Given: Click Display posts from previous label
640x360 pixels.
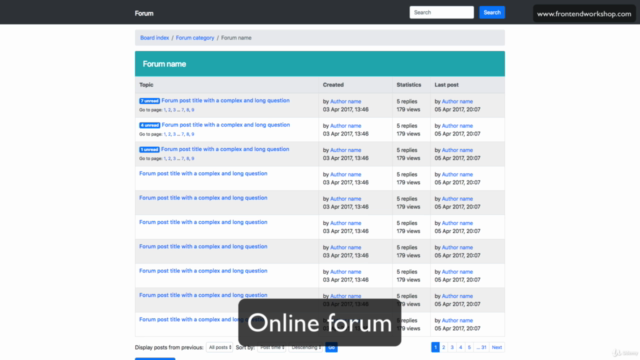Looking at the screenshot, I should pyautogui.click(x=169, y=347).
